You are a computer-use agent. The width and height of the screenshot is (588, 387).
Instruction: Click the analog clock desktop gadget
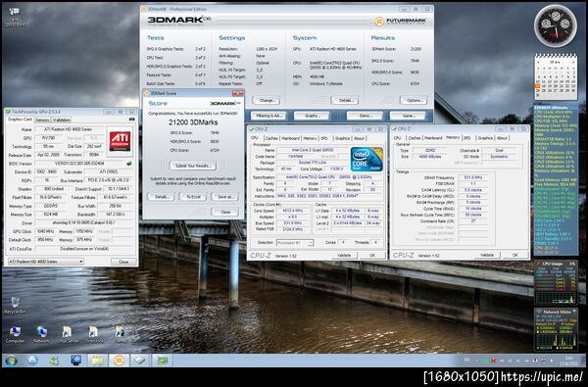[x=556, y=25]
